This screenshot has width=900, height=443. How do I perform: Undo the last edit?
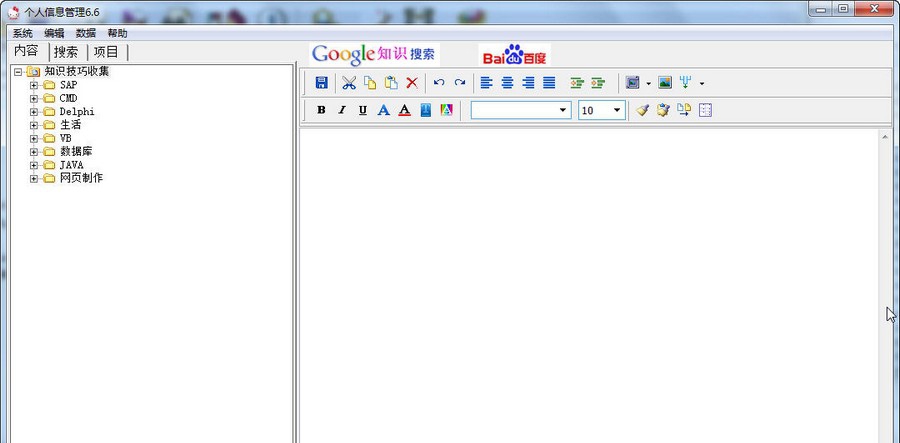point(439,83)
